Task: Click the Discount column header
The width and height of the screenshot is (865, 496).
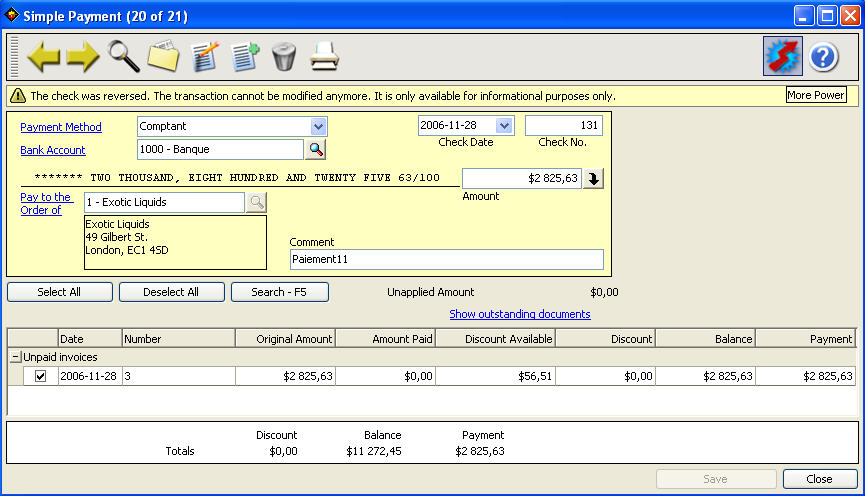Action: point(605,339)
